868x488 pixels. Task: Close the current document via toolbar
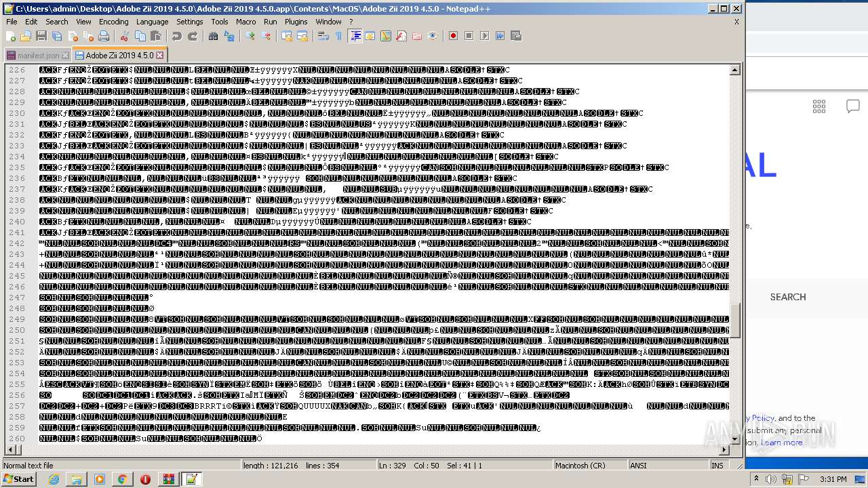(x=73, y=36)
